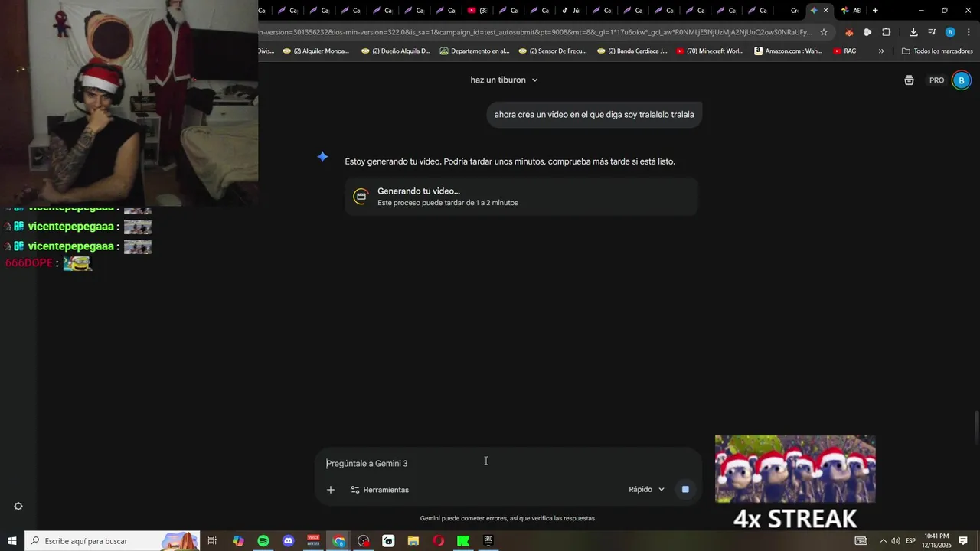Expand the 'haz un tiburon' conversation title menu
The width and height of the screenshot is (980, 551).
[x=505, y=80]
